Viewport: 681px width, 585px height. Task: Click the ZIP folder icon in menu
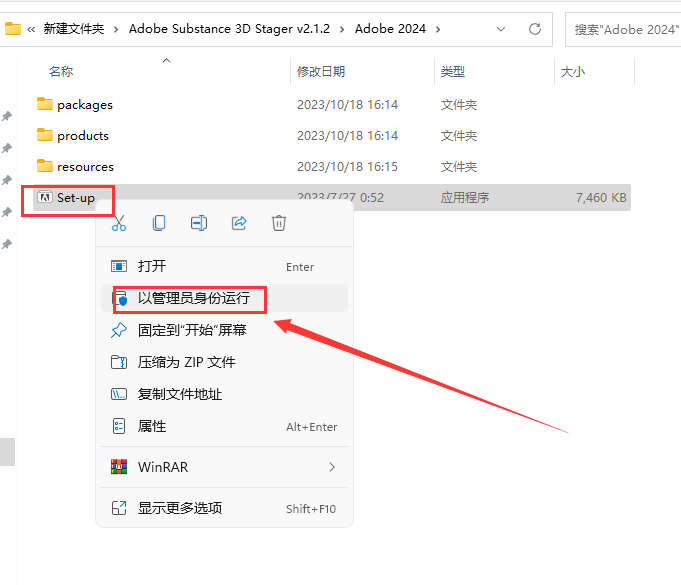coord(119,362)
